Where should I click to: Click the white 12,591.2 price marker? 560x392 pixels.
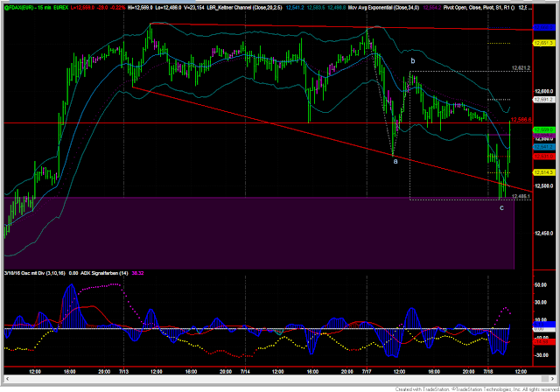tap(544, 100)
